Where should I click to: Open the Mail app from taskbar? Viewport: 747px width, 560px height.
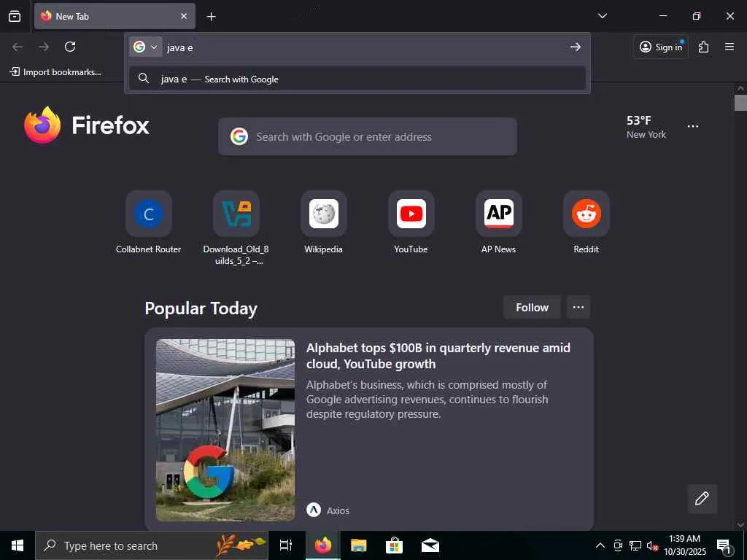[430, 545]
